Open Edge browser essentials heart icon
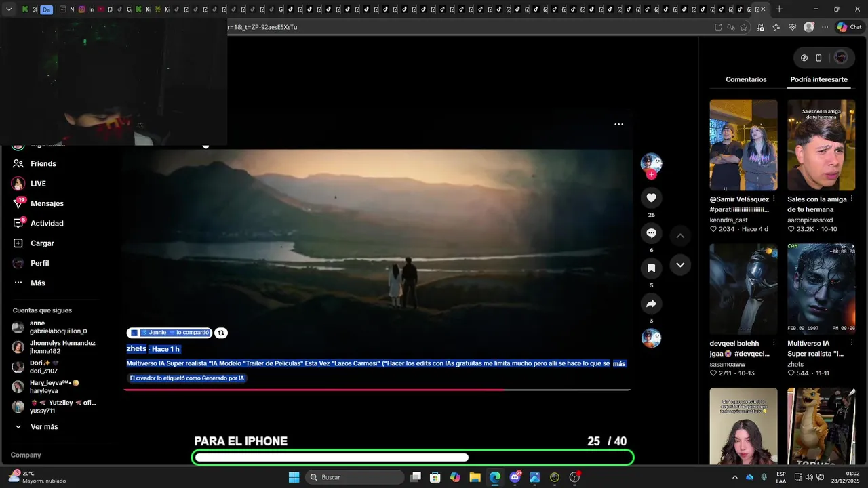The image size is (868, 488). 792,27
